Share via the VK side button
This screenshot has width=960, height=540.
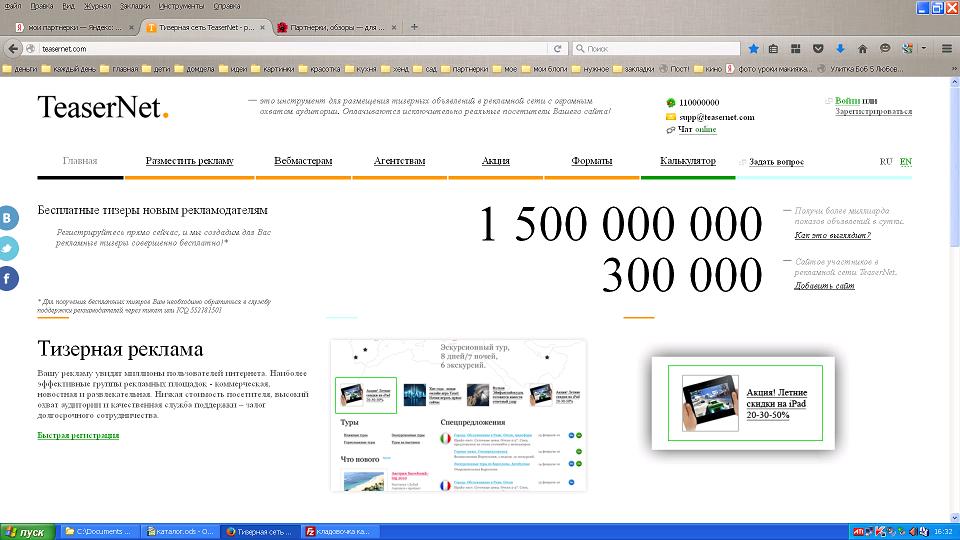pos(8,218)
